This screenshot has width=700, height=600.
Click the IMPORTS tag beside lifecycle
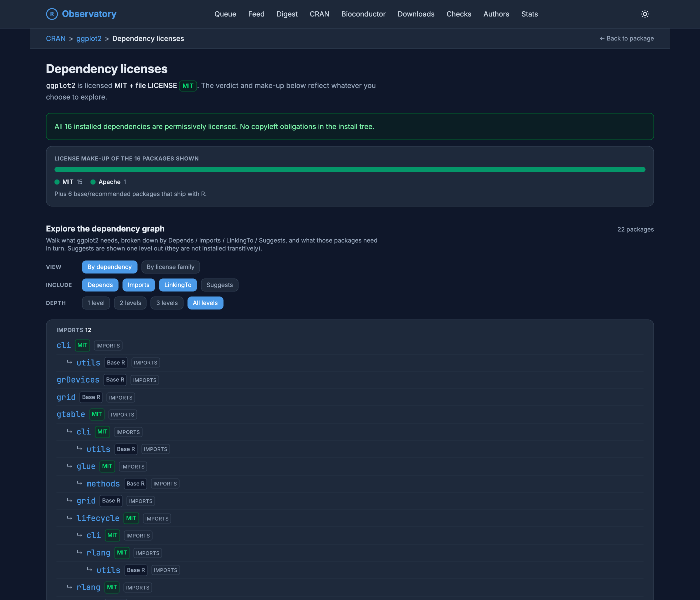coord(157,518)
